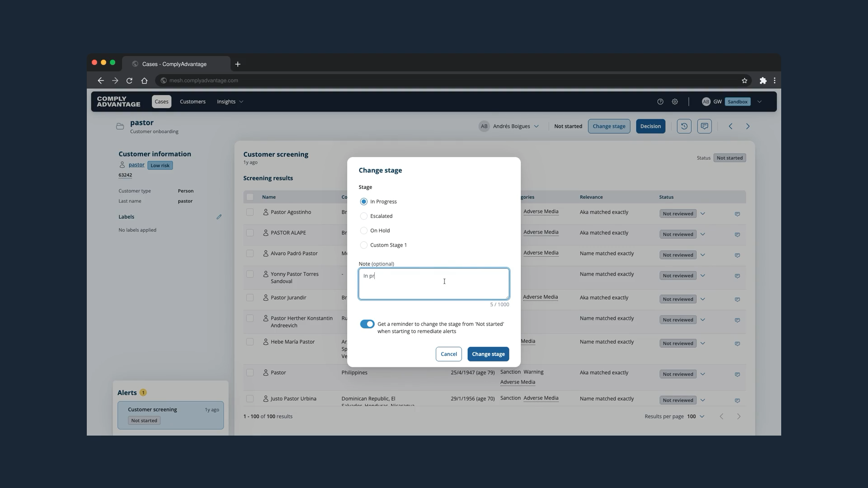Open Pastor Jurandir result name

coord(288,298)
